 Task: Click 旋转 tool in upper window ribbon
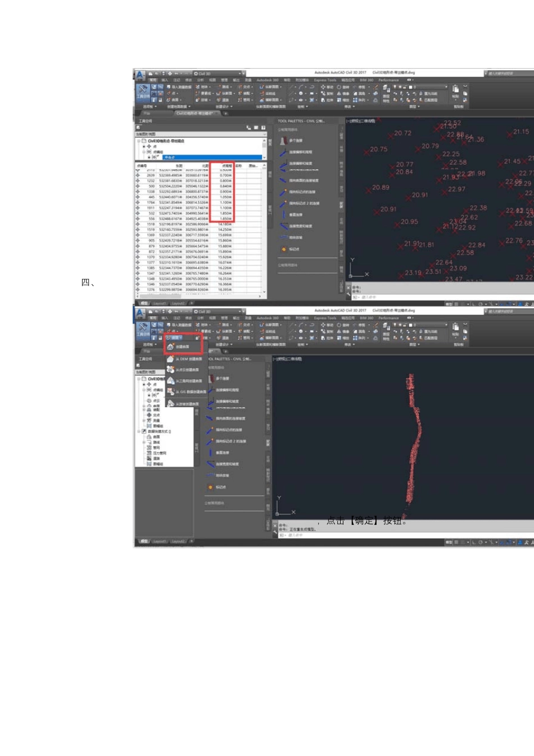click(343, 87)
